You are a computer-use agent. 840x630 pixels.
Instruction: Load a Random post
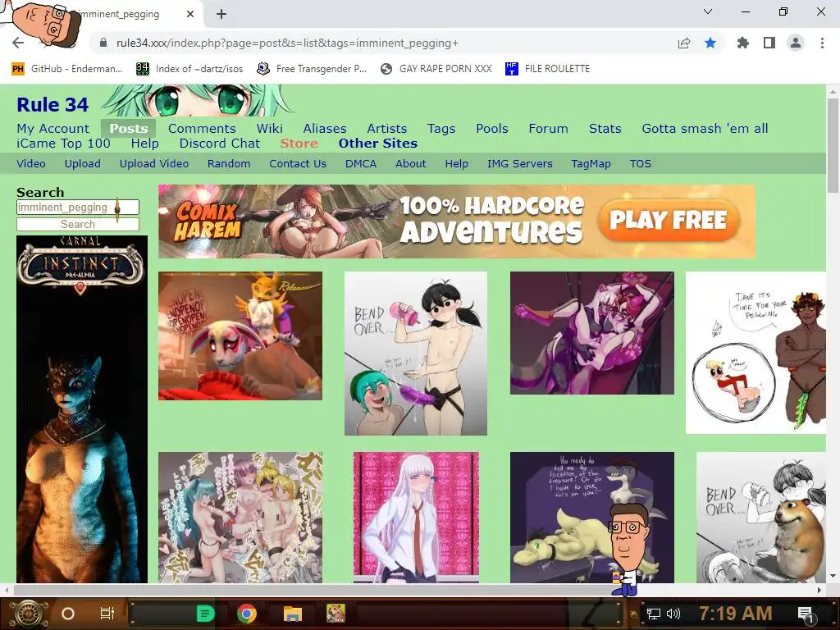coord(229,164)
